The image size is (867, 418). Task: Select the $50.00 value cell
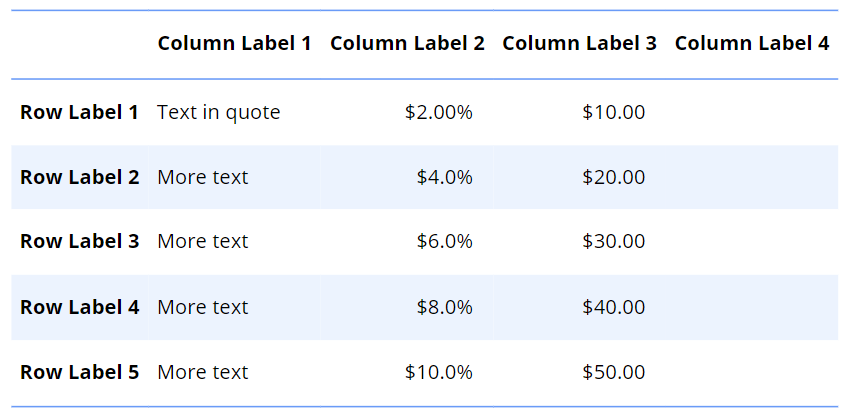pyautogui.click(x=613, y=372)
